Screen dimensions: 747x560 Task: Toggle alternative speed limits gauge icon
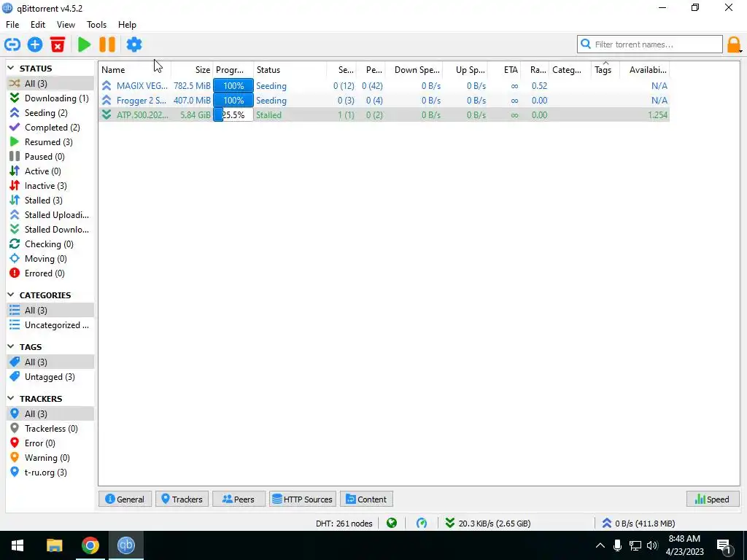(422, 524)
